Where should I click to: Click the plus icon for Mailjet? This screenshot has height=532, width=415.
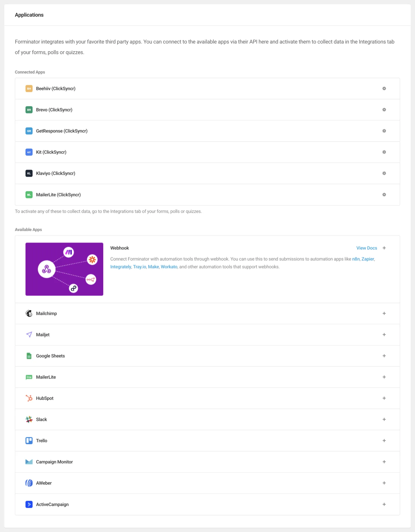(384, 335)
